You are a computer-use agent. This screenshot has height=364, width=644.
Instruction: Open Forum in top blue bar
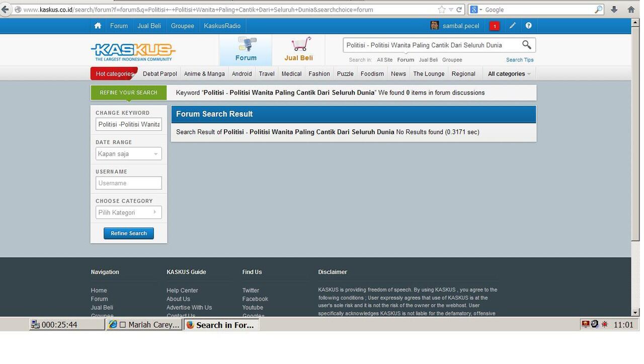tap(119, 26)
